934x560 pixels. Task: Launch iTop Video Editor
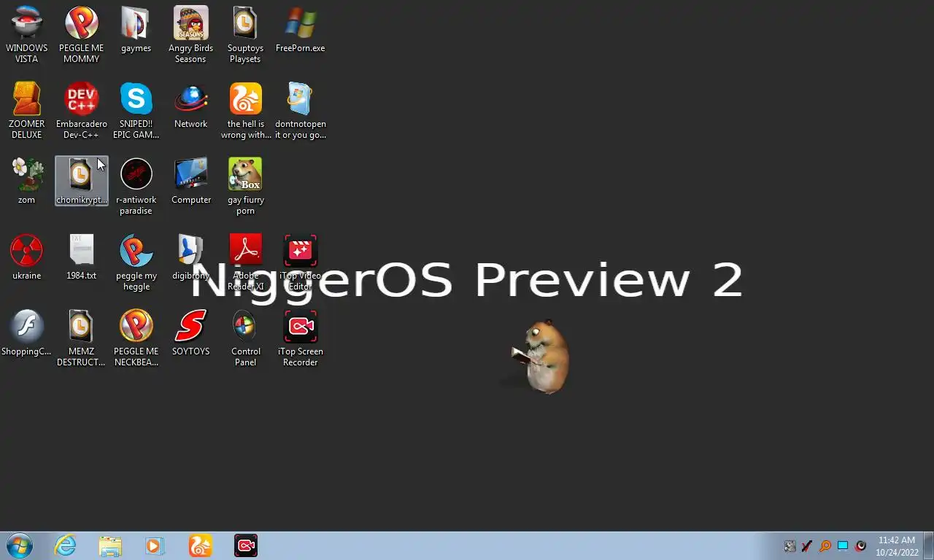pyautogui.click(x=300, y=262)
